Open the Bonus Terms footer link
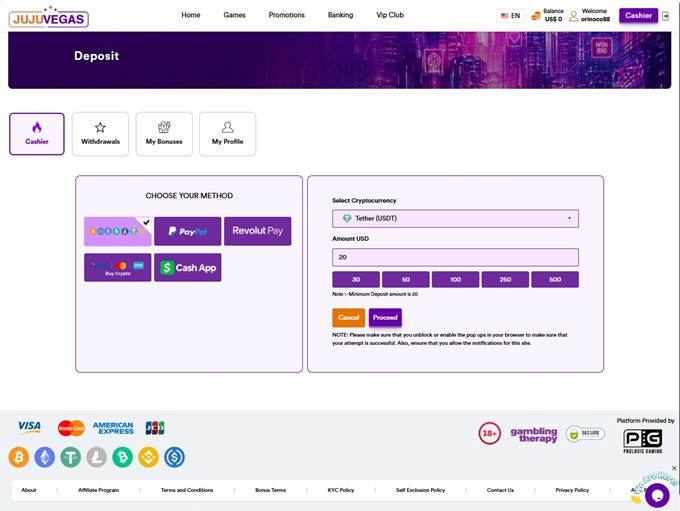This screenshot has height=511, width=680. click(271, 490)
